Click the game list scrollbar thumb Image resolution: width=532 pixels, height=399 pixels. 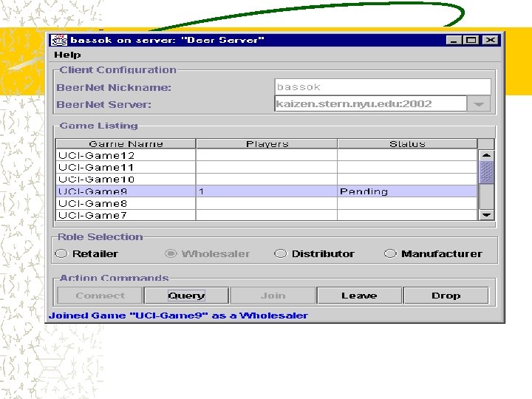tap(486, 172)
